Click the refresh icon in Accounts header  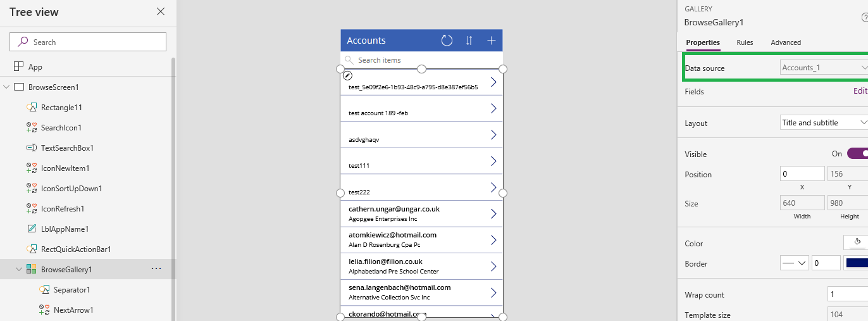(x=447, y=41)
